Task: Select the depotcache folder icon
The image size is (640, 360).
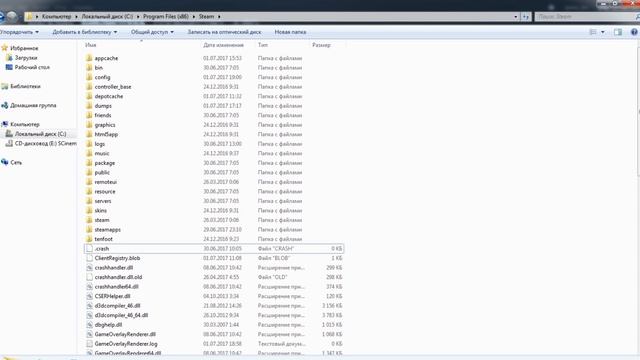Action: tap(89, 96)
